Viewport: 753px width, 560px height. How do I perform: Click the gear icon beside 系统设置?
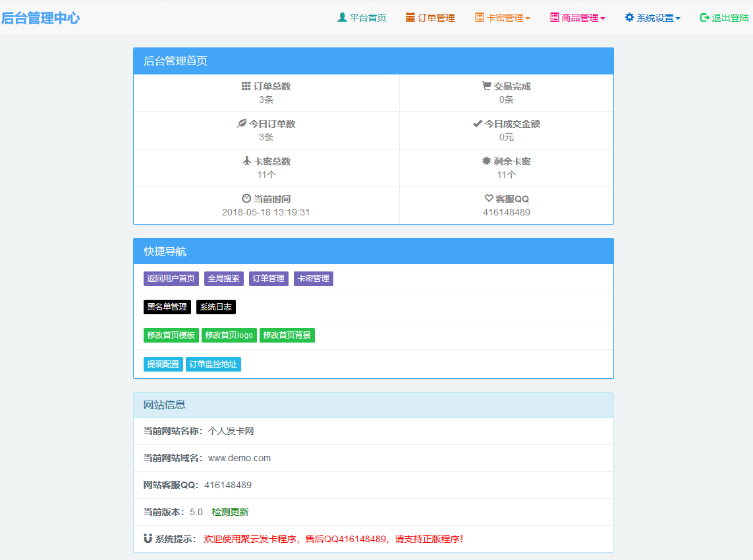point(629,18)
